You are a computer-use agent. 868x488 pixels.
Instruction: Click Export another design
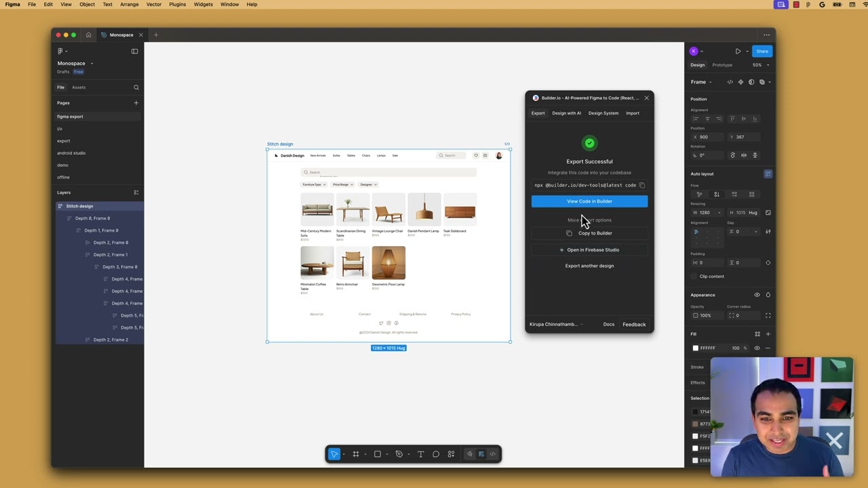coord(589,266)
